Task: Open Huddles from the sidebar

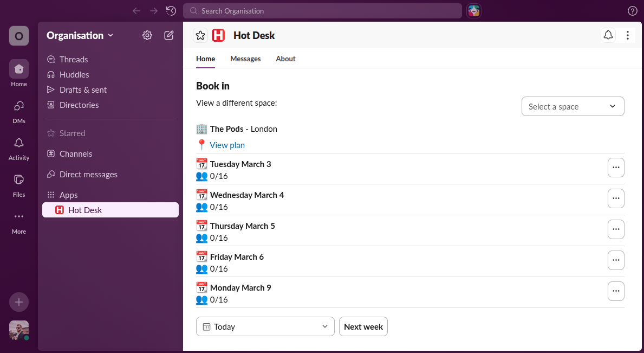Action: 74,74
